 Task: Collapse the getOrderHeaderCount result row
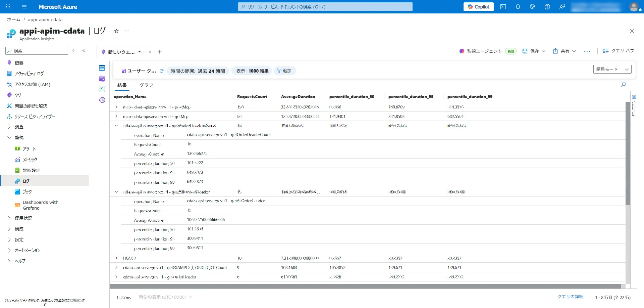point(116,126)
